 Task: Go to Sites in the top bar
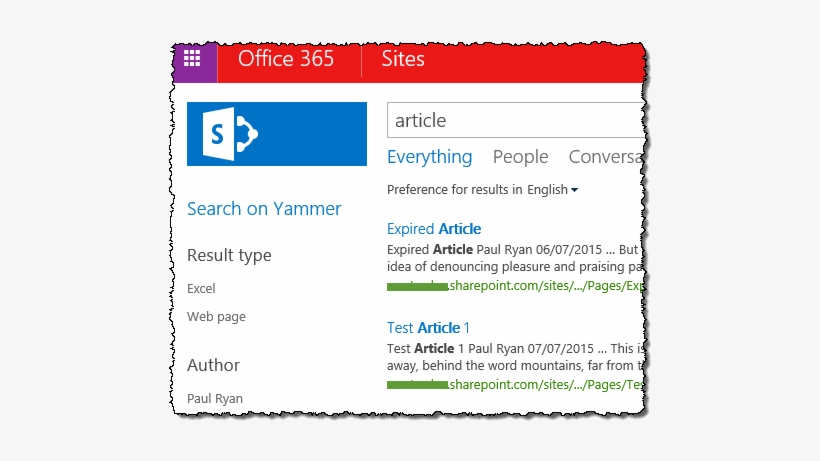pos(403,59)
